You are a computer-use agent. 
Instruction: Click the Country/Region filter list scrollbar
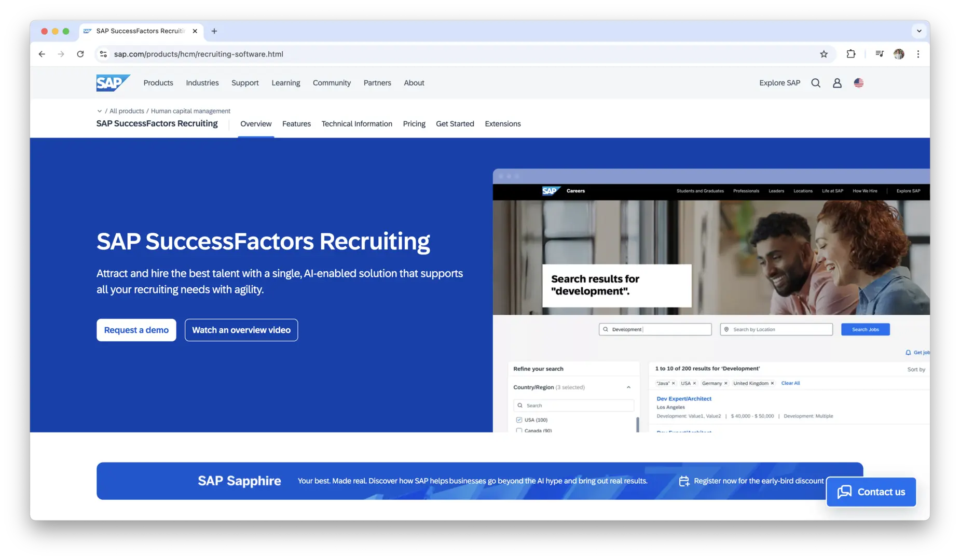[x=637, y=424]
